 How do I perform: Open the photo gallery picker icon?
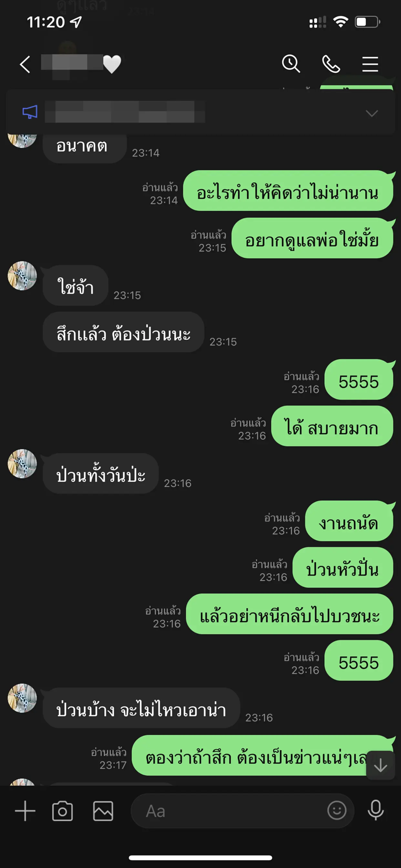click(103, 811)
